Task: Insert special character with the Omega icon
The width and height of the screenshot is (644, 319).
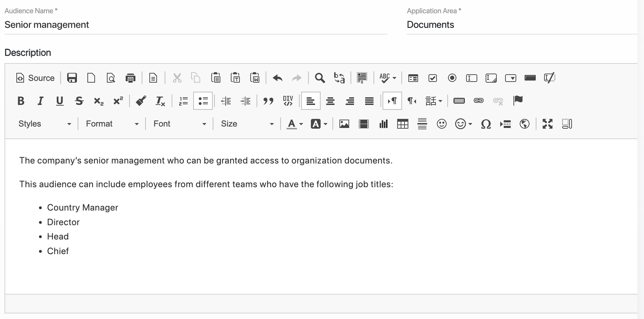Action: pyautogui.click(x=486, y=124)
